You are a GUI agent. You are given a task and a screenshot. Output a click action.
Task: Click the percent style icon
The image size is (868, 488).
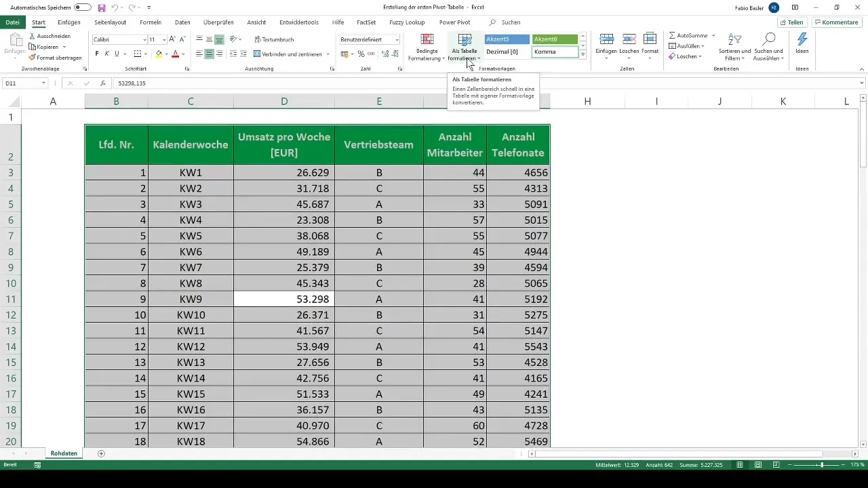361,54
